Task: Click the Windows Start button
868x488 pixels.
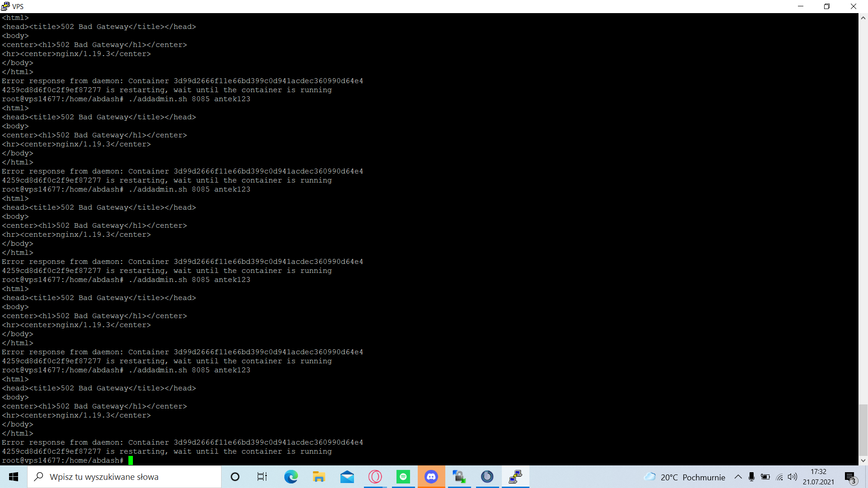Action: (x=14, y=477)
